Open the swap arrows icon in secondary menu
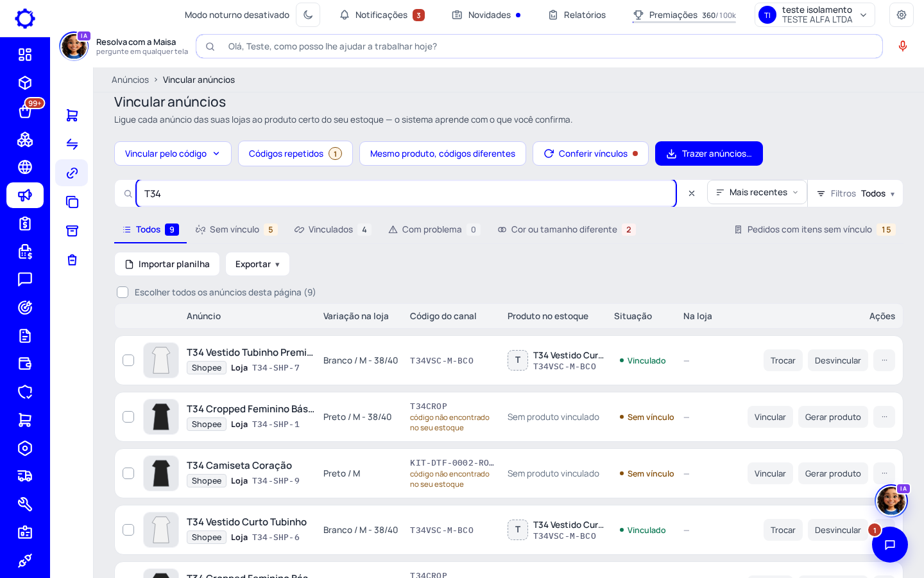This screenshot has width=924, height=578. [72, 144]
